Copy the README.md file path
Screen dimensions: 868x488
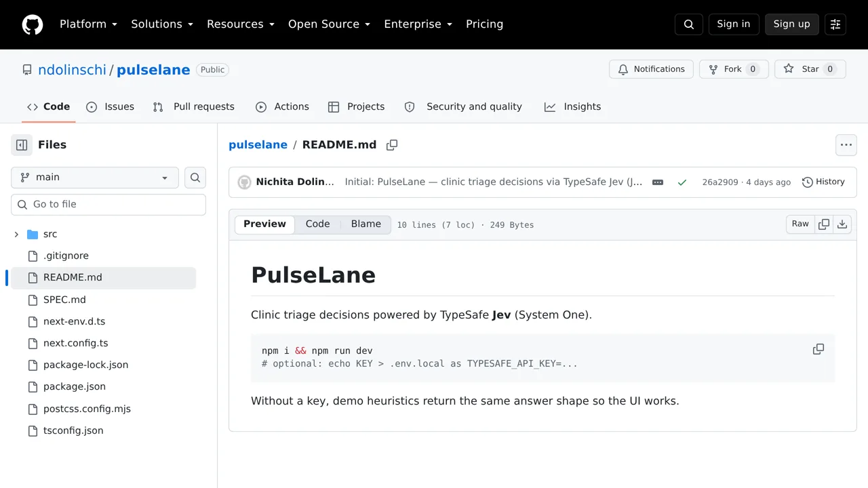(x=392, y=145)
